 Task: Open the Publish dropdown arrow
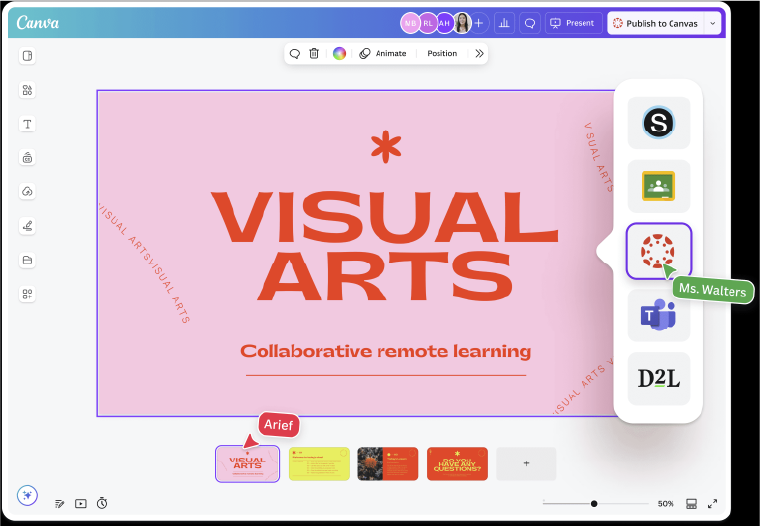pos(712,23)
